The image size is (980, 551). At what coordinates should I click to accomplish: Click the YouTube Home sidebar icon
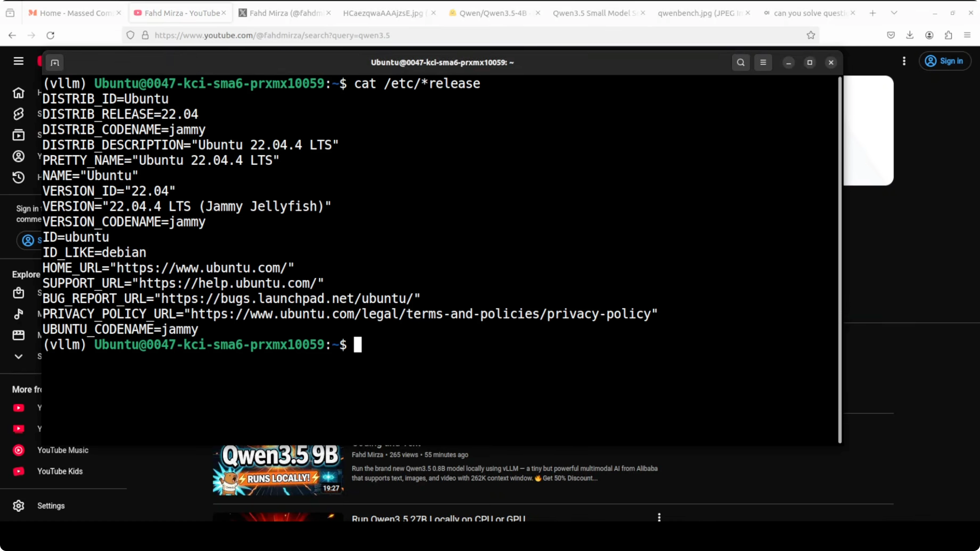[x=18, y=93]
